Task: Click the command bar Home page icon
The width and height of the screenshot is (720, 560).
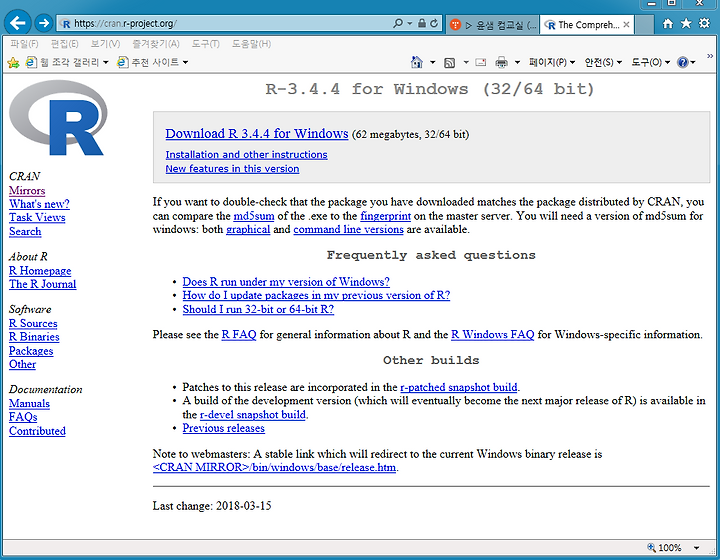Action: tap(416, 62)
